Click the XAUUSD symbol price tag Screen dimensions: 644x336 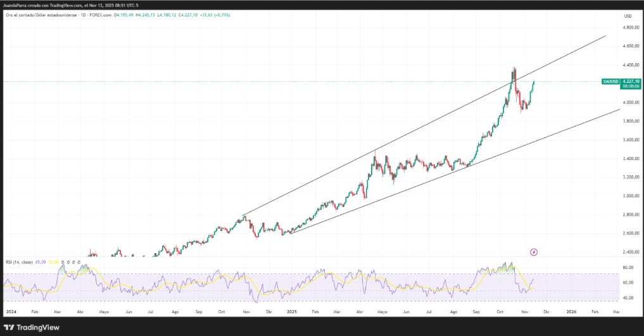click(610, 82)
